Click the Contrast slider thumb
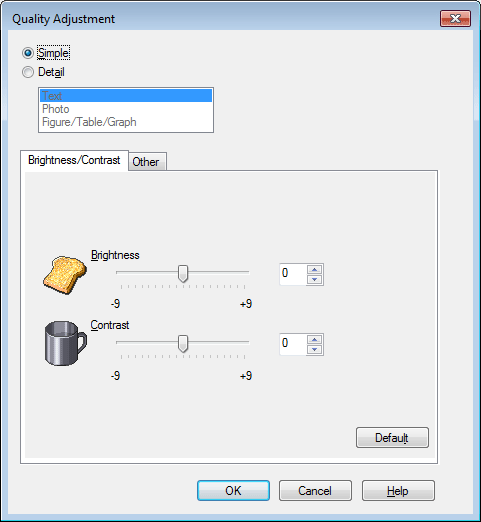481x522 pixels. click(x=183, y=344)
